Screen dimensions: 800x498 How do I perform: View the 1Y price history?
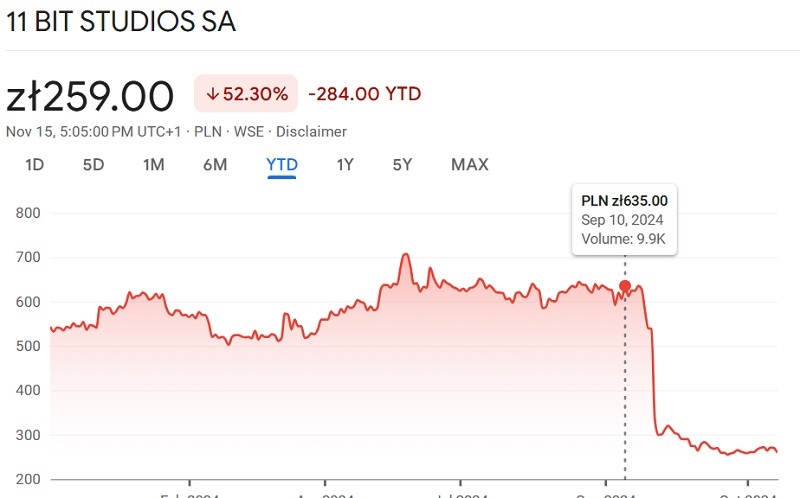[344, 165]
